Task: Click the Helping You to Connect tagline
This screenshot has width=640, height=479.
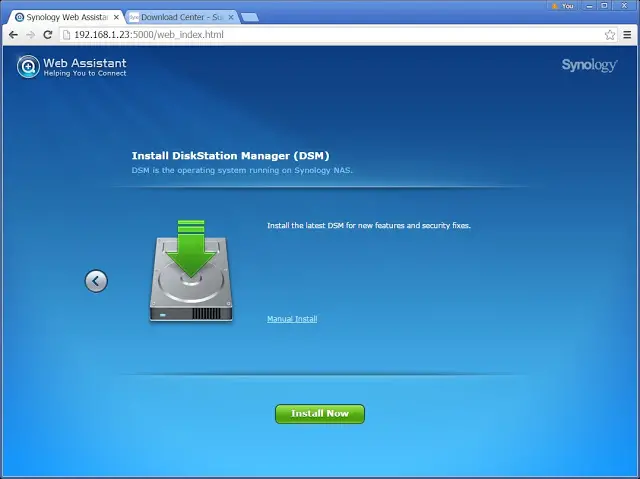Action: coord(84,73)
